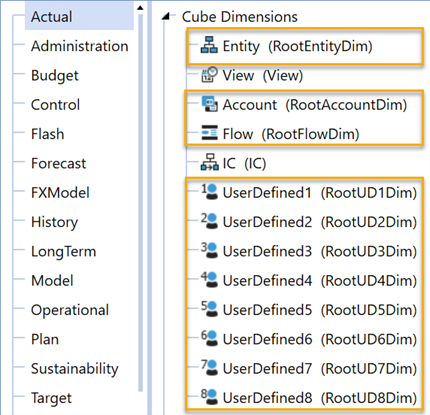Collapse the Cube Dimensions tree node
This screenshot has width=430, height=415.
(166, 16)
